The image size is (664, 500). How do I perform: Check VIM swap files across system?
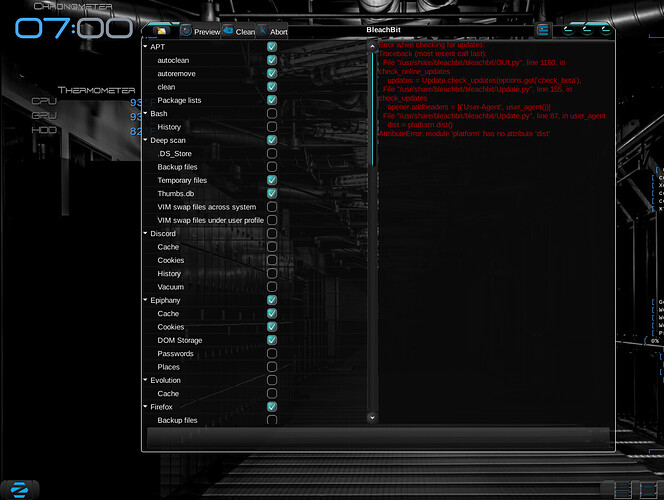point(272,207)
